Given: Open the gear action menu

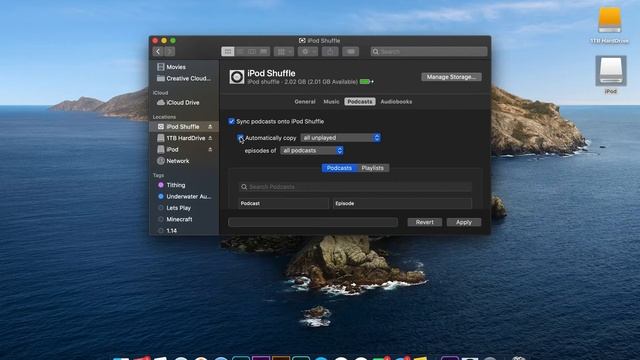Looking at the screenshot, I should [x=308, y=51].
